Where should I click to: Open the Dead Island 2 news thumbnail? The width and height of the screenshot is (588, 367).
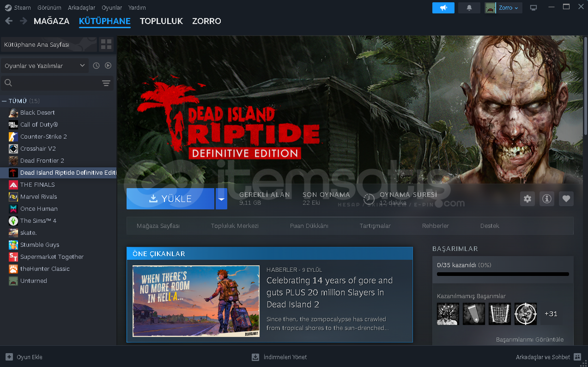point(196,301)
